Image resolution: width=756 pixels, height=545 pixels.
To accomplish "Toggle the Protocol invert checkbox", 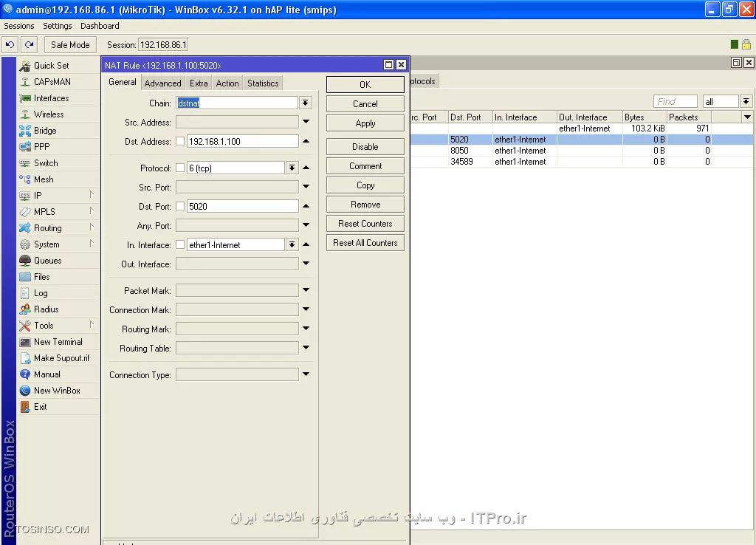I will tap(180, 168).
